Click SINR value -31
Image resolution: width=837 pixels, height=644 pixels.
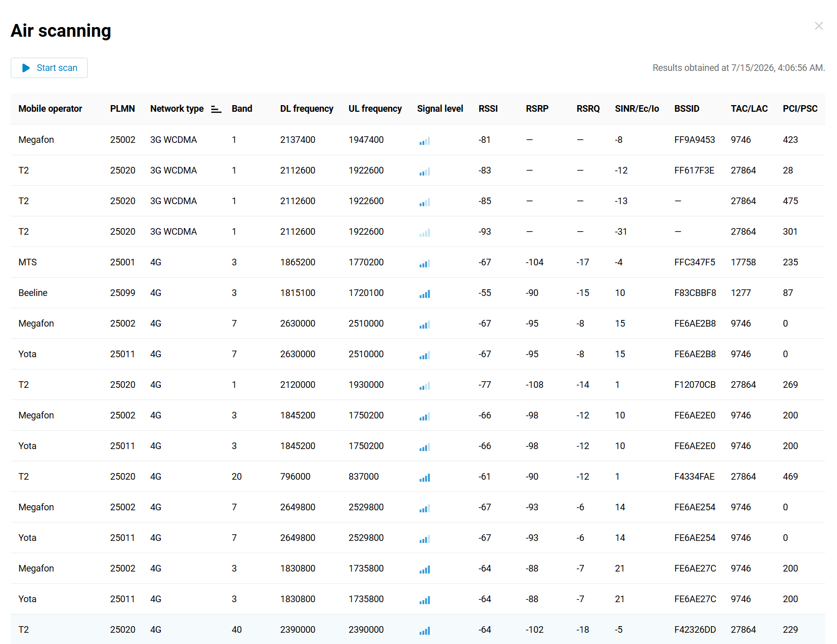tap(621, 232)
